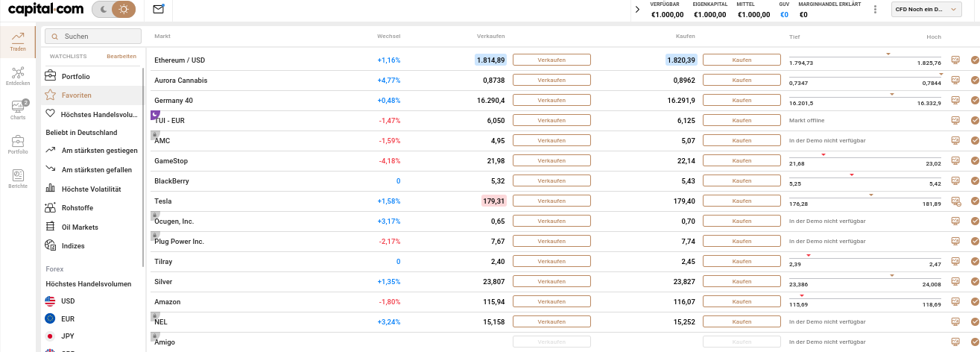Click the Tesla sell price 179,31
The height and width of the screenshot is (352, 980).
point(494,201)
